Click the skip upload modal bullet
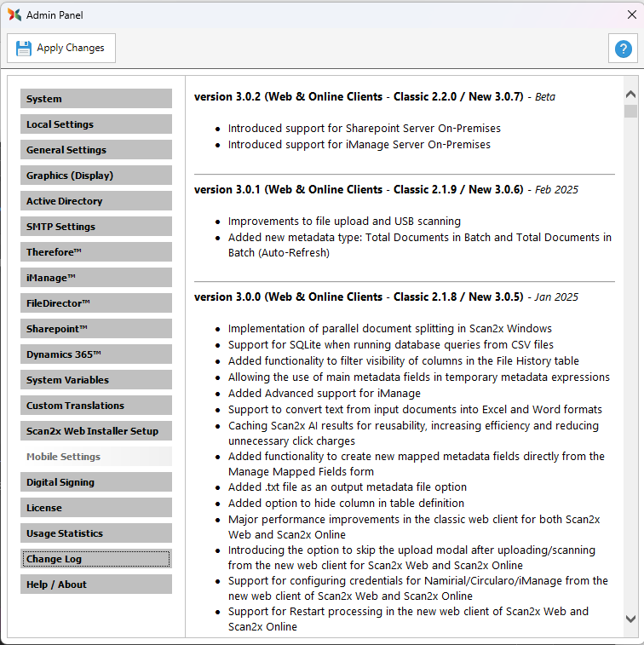The width and height of the screenshot is (644, 645). coord(411,558)
